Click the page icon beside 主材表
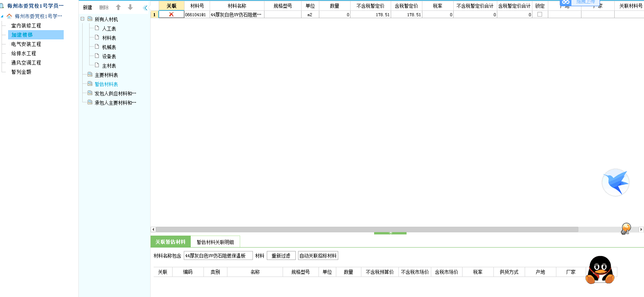Screen dimensions: 644x297 (97, 65)
